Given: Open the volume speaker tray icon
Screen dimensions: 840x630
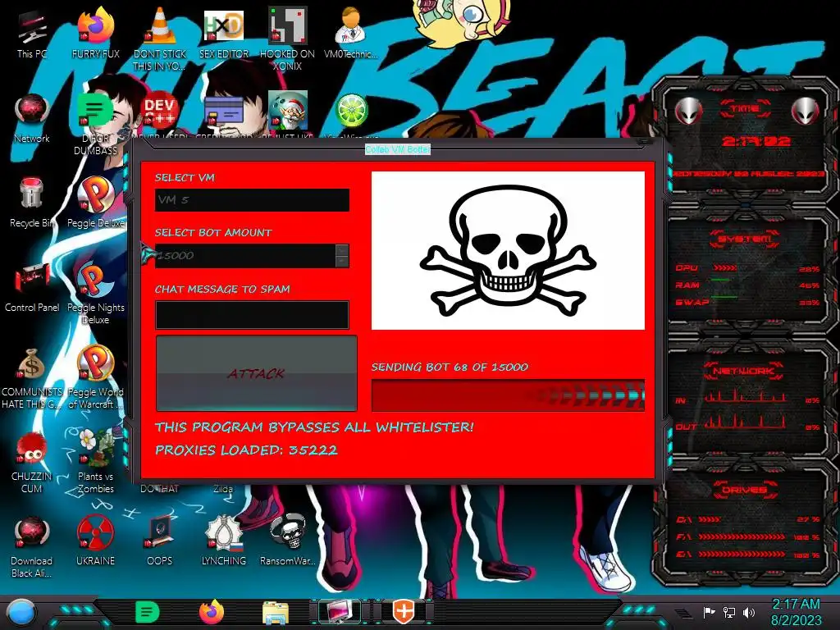Looking at the screenshot, I should point(749,612).
